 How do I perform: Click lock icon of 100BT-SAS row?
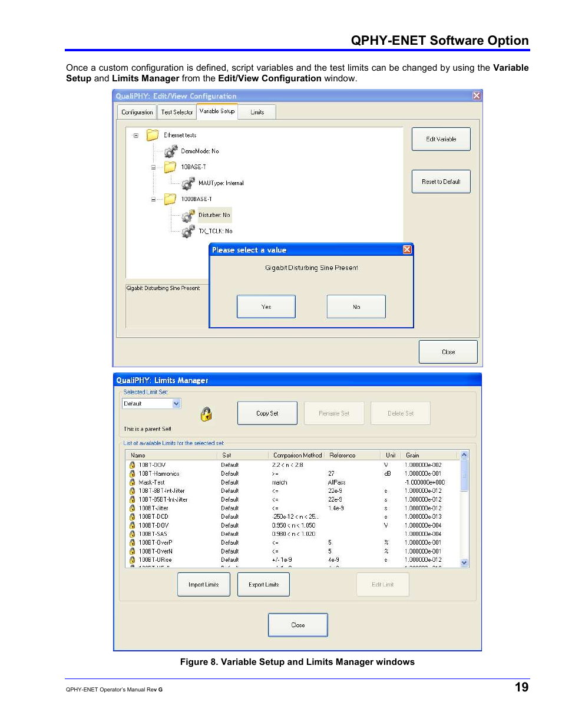pyautogui.click(x=133, y=534)
